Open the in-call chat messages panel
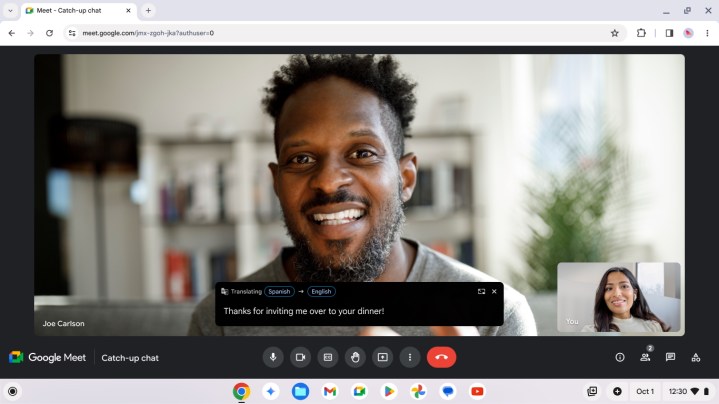 [x=670, y=357]
